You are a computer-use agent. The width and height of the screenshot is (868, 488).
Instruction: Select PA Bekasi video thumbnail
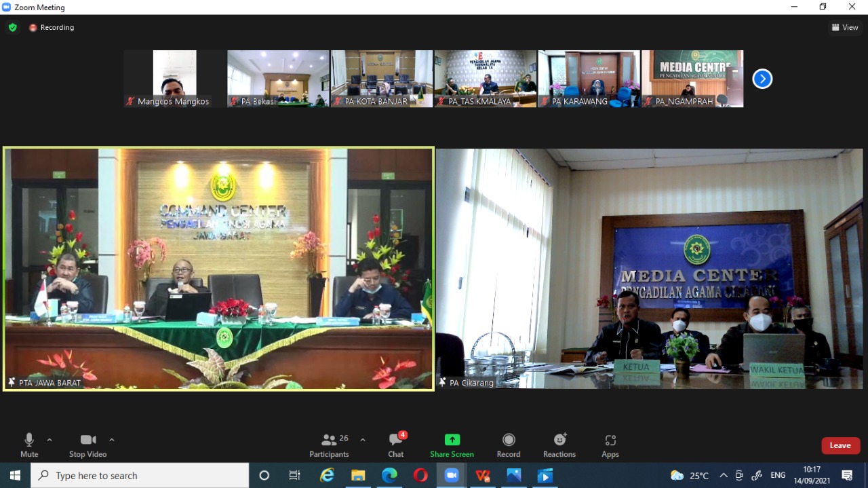point(278,79)
